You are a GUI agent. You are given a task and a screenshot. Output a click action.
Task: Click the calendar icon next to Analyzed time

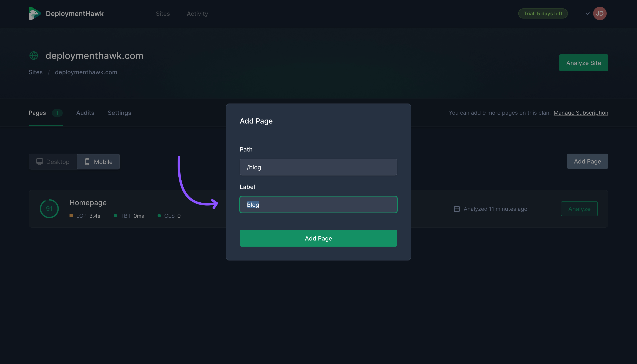click(457, 209)
